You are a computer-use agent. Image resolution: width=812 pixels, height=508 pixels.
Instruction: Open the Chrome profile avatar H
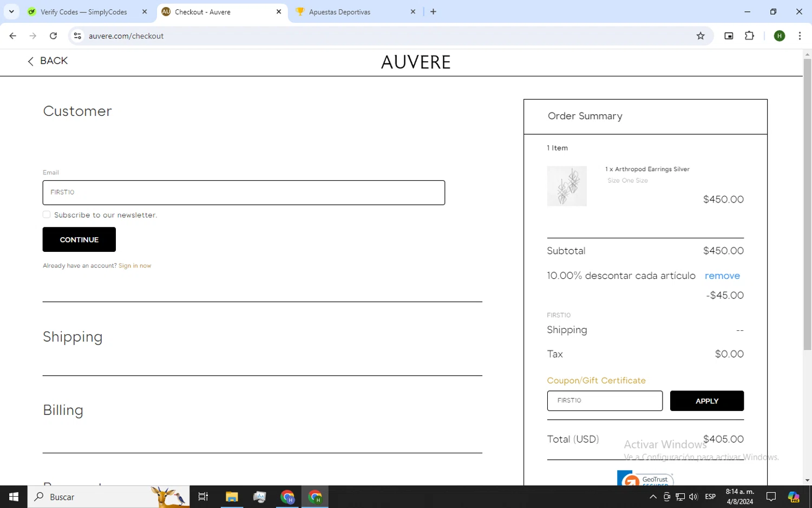[x=780, y=36]
